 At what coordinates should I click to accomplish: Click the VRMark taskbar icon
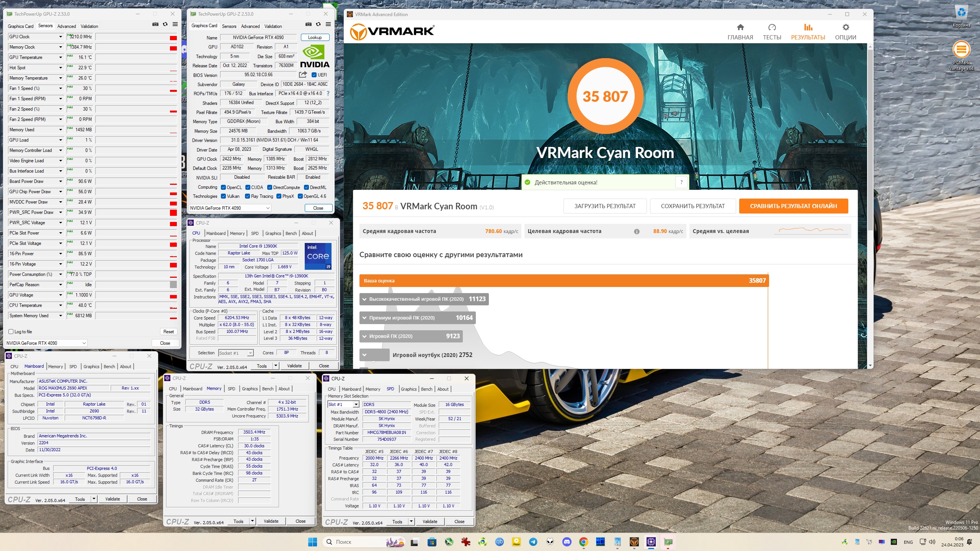[634, 542]
